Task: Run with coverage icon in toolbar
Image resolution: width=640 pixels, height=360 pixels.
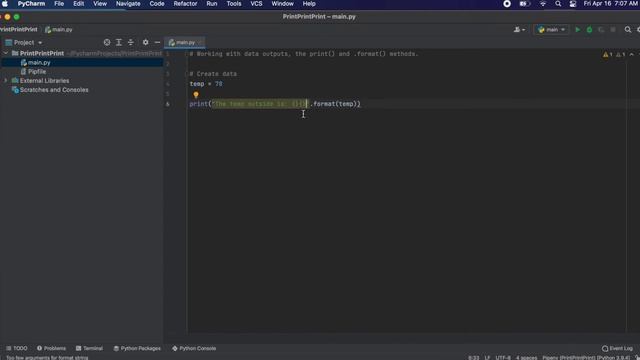Action: click(601, 30)
